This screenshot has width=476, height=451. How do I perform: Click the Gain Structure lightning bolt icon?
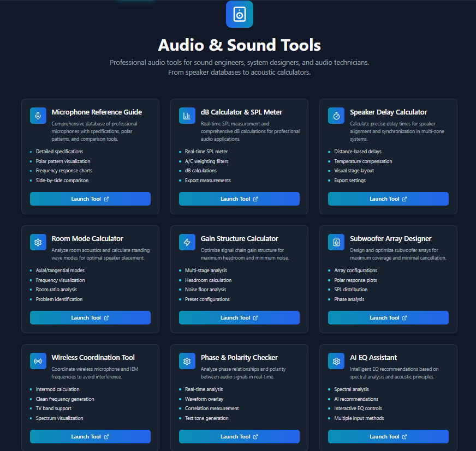[187, 242]
